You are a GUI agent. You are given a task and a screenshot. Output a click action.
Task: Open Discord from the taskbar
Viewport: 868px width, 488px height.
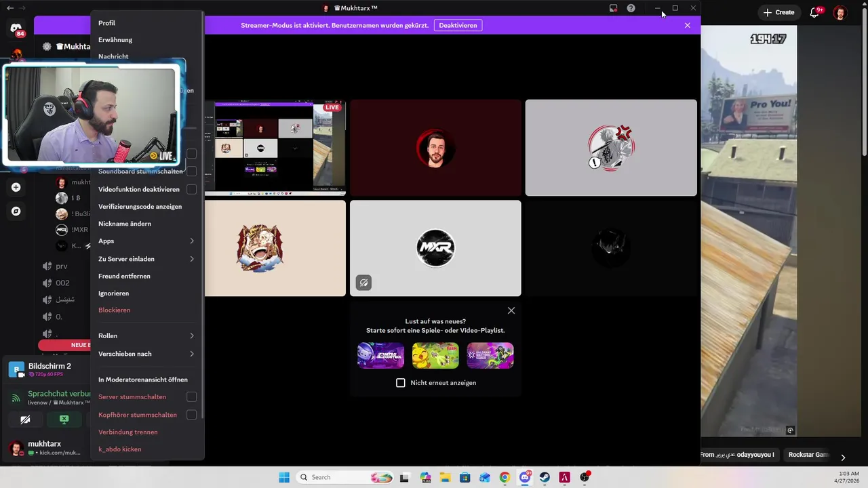pyautogui.click(x=524, y=477)
